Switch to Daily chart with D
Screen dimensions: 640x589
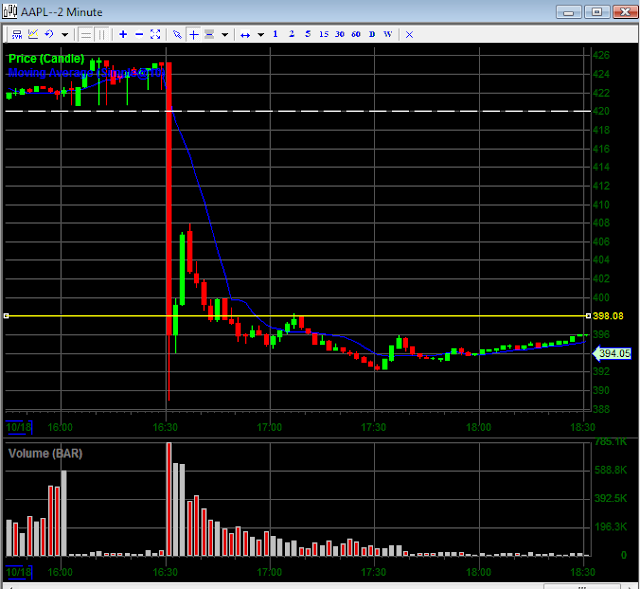[372, 34]
